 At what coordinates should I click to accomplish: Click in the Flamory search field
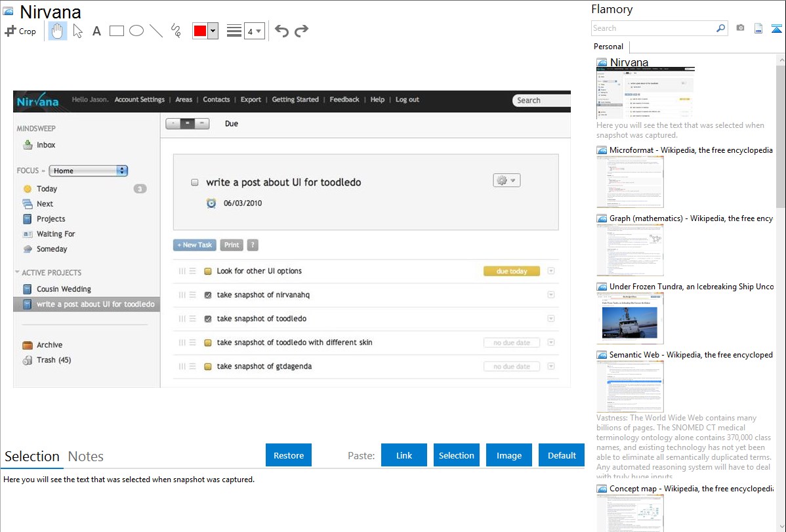tap(653, 28)
